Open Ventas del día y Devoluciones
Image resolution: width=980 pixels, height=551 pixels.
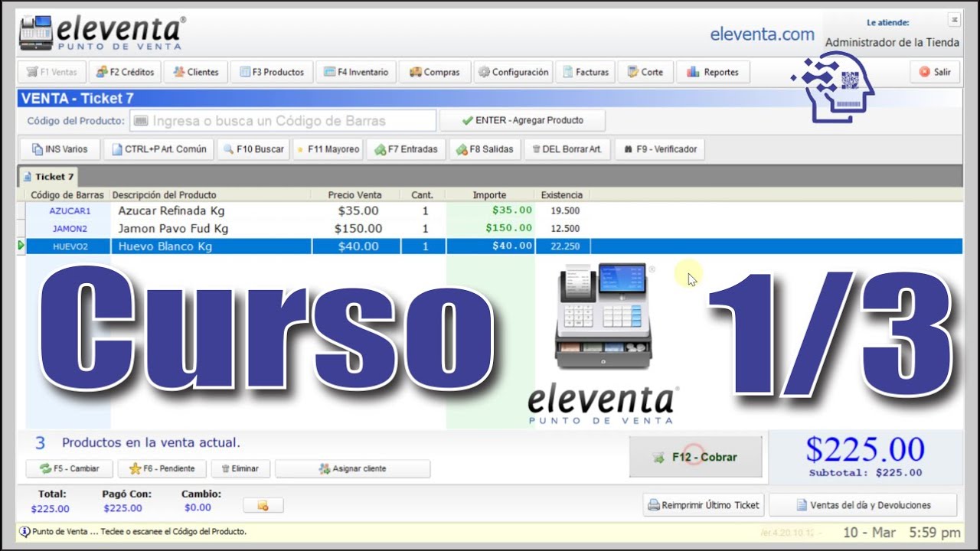tap(863, 505)
